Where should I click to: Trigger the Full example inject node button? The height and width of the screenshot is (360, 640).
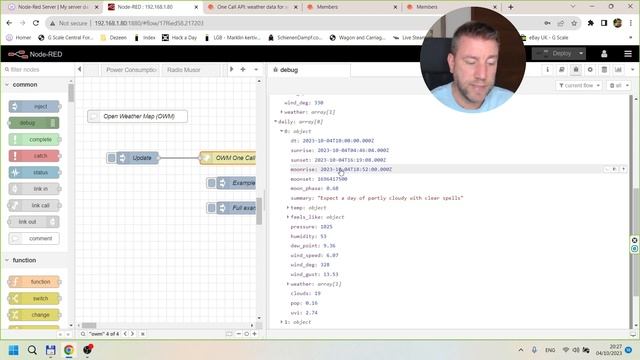(211, 208)
